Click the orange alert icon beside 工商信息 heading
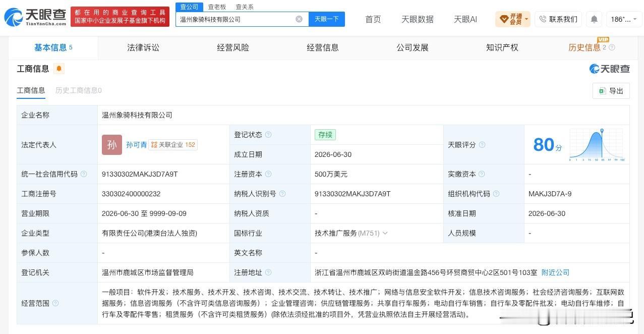 point(59,69)
